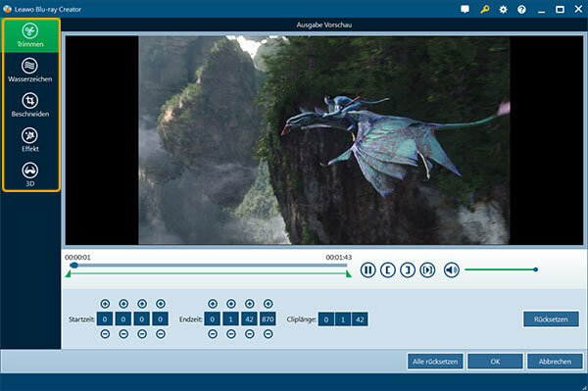
Task: Click the Startzeit seconds field
Action: click(x=142, y=319)
